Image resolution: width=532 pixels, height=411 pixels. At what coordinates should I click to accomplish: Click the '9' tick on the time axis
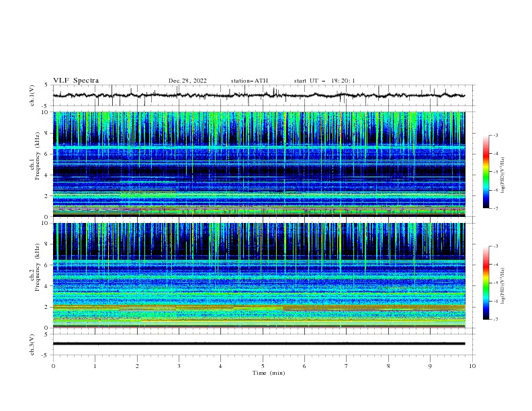(x=430, y=366)
